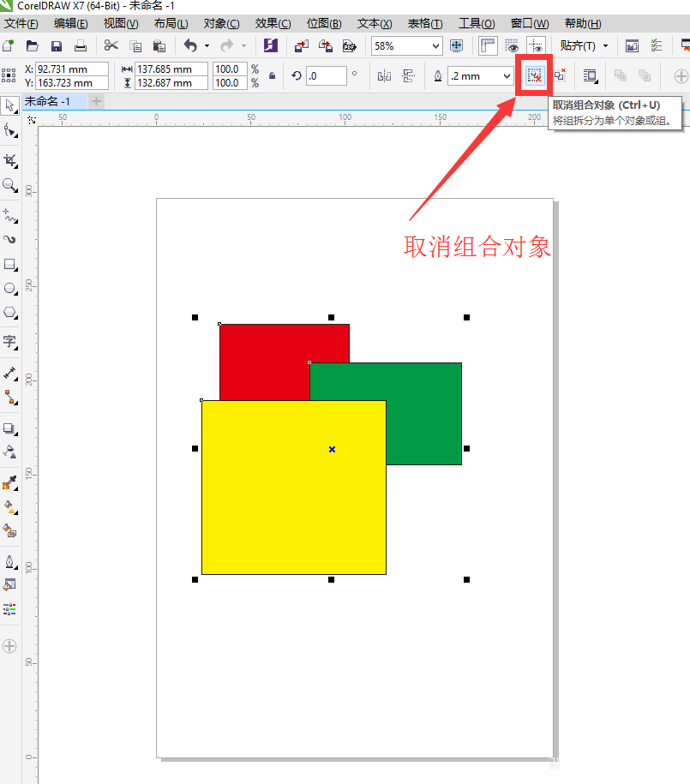Open the Import file icon

(301, 46)
